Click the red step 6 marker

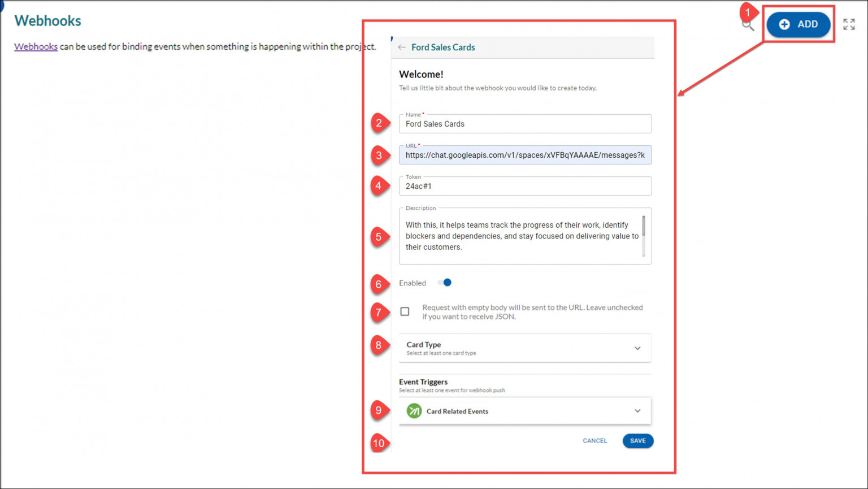[x=379, y=284]
